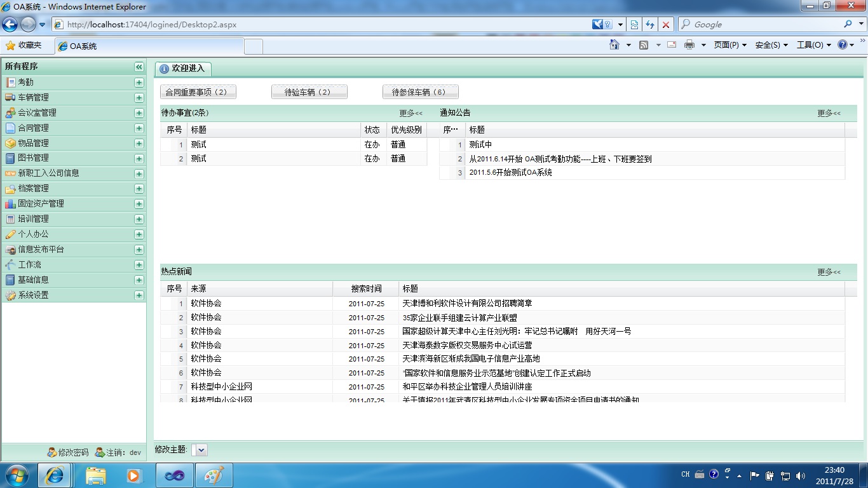Collapse the 所有程序 sidebar panel
Viewport: 868px width, 488px height.
click(139, 67)
